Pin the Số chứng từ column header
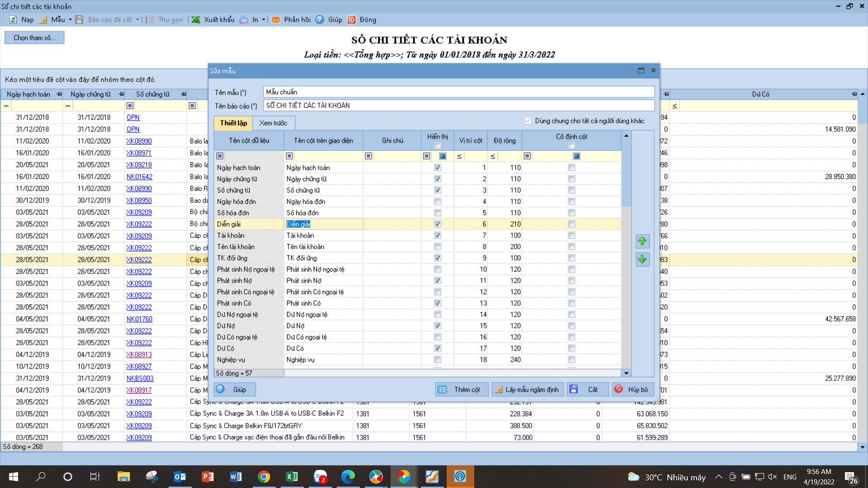The image size is (868, 488). point(184,94)
